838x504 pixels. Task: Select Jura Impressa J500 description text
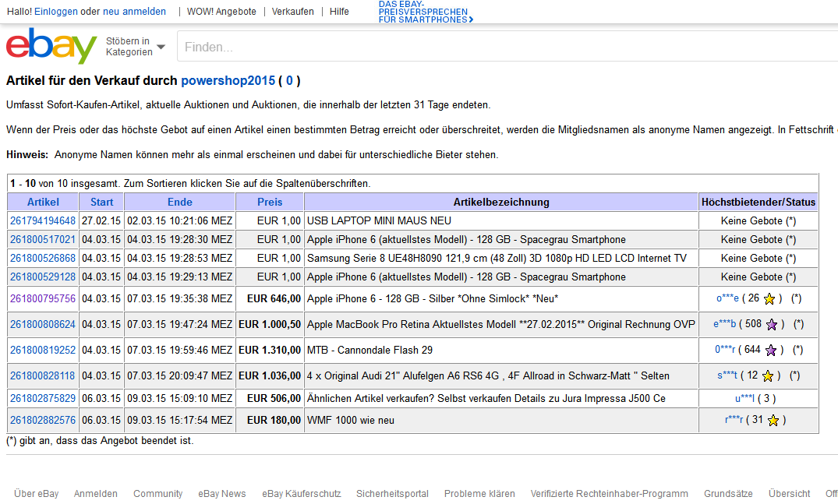pyautogui.click(x=486, y=398)
